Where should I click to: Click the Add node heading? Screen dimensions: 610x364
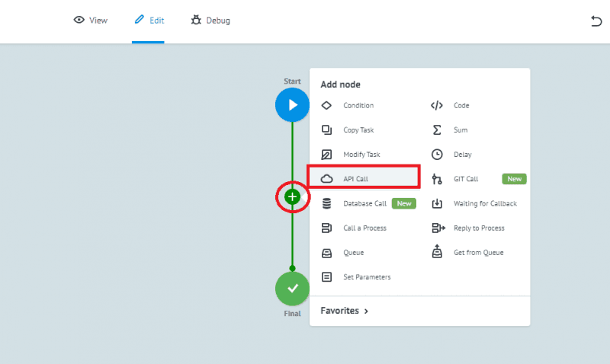click(340, 85)
